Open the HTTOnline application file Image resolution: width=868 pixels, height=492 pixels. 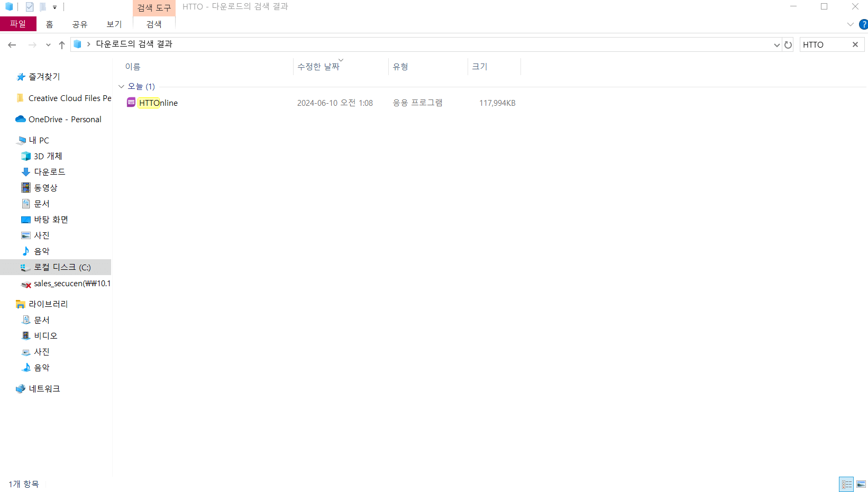[158, 103]
